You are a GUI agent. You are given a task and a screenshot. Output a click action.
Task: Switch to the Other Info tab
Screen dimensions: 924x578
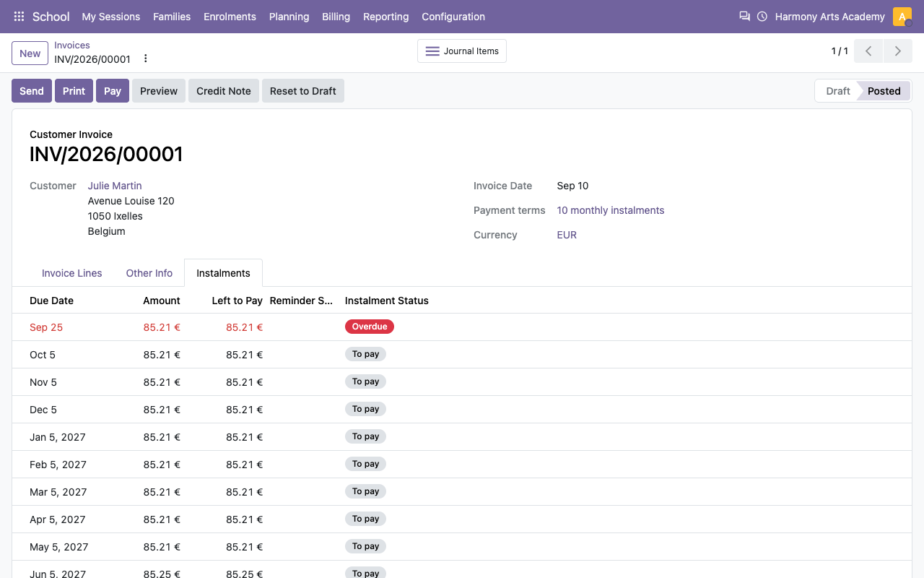click(149, 273)
